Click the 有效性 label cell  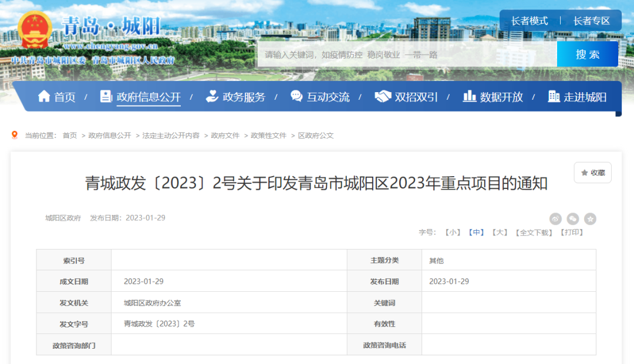[x=385, y=323]
